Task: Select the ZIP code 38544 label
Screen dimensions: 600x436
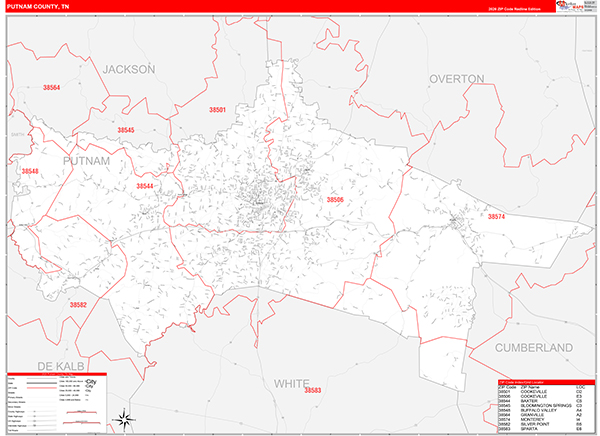Action: (145, 186)
